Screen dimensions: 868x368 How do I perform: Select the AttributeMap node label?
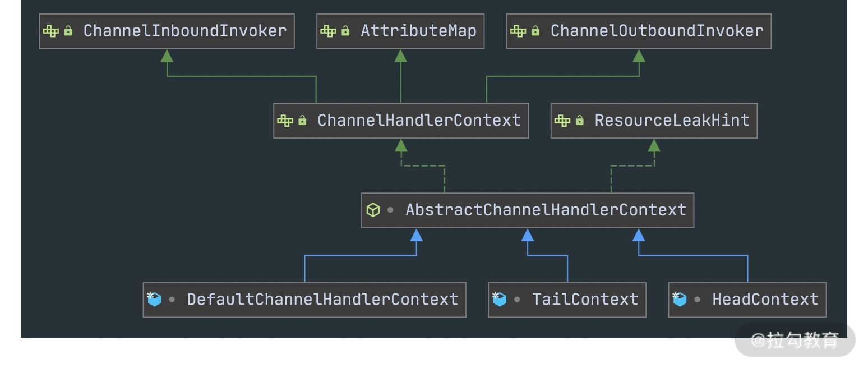[x=418, y=31]
